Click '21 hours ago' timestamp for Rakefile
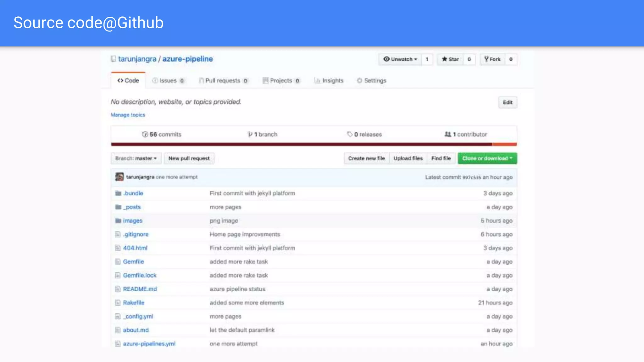Screen dimensions: 644x362 pyautogui.click(x=495, y=303)
